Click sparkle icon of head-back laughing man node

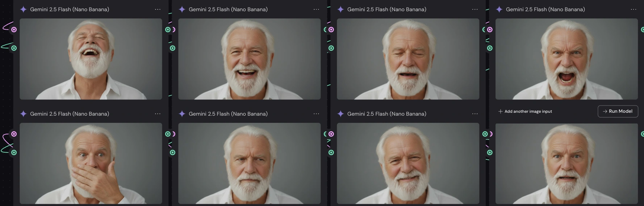click(x=24, y=9)
